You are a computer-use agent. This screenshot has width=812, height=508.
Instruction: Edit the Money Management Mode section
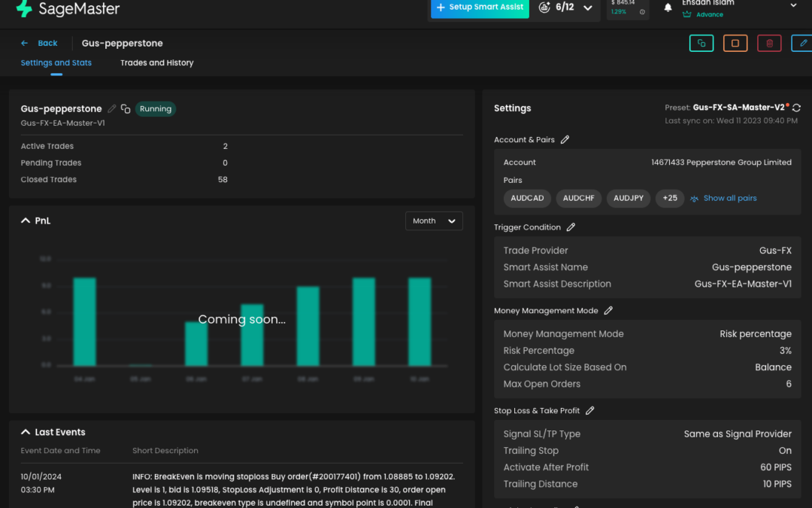(x=608, y=311)
